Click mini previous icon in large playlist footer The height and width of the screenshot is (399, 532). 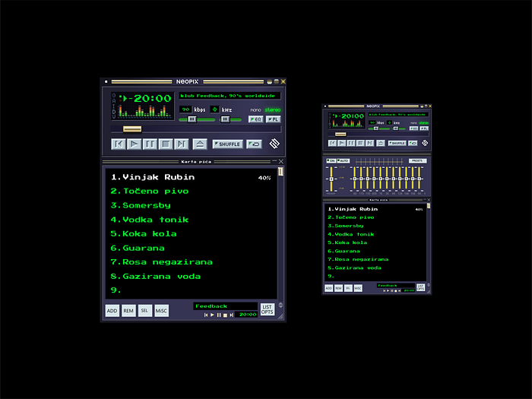click(206, 315)
